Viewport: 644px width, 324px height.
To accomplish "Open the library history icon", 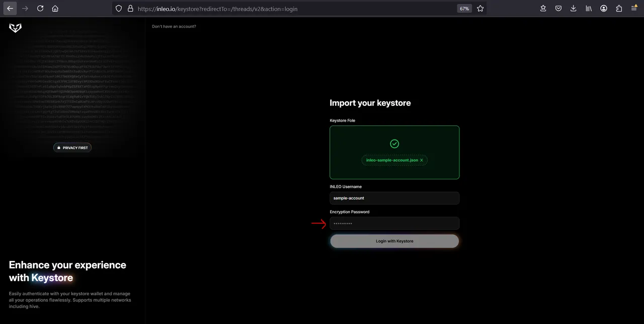I will pos(589,9).
